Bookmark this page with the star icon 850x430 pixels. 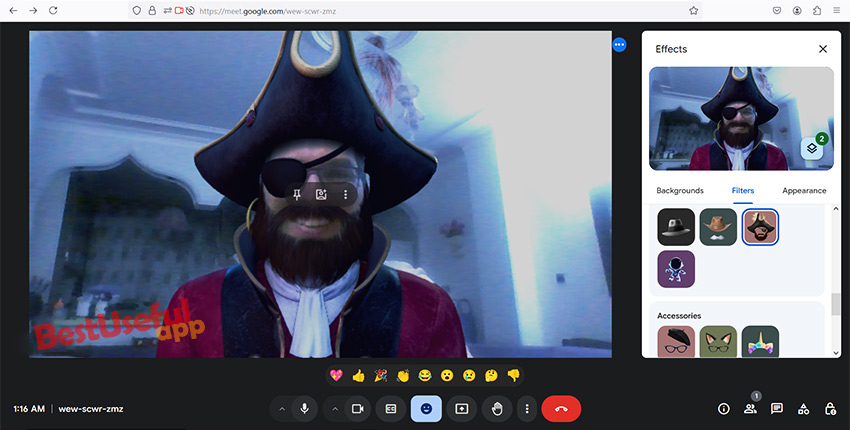(693, 10)
